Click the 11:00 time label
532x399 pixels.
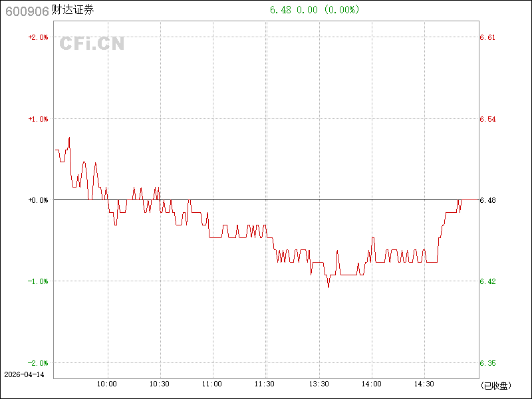point(212,384)
